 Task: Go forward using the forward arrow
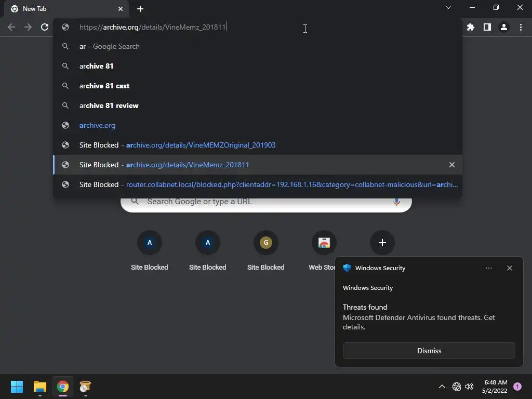[28, 27]
